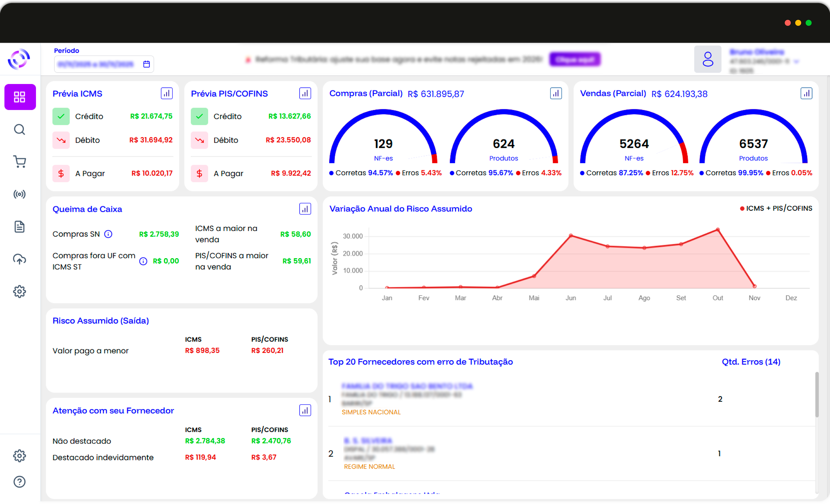Viewport: 830px width, 504px height.
Task: Click the broadcast signal sidebar icon
Action: [x=20, y=194]
